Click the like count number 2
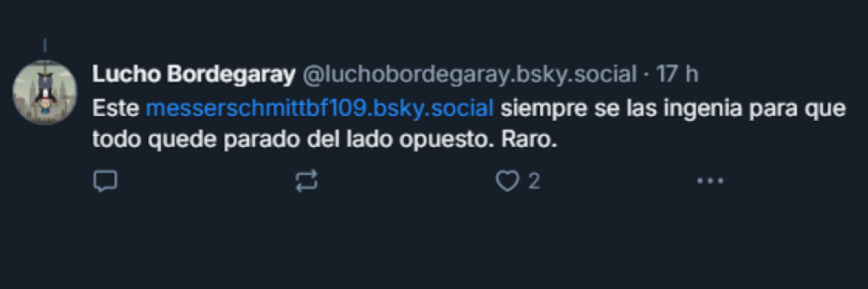Screen dimensions: 868x289 coord(534,181)
